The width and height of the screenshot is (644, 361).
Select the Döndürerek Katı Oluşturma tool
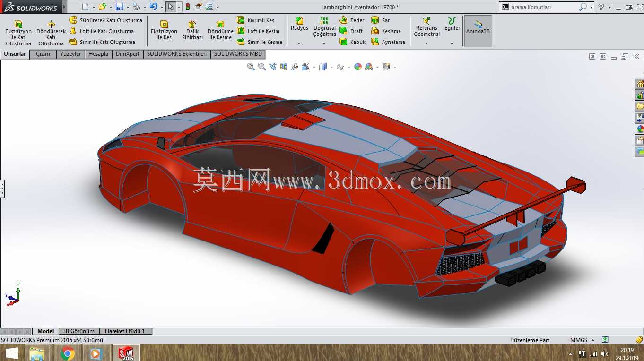tap(51, 33)
